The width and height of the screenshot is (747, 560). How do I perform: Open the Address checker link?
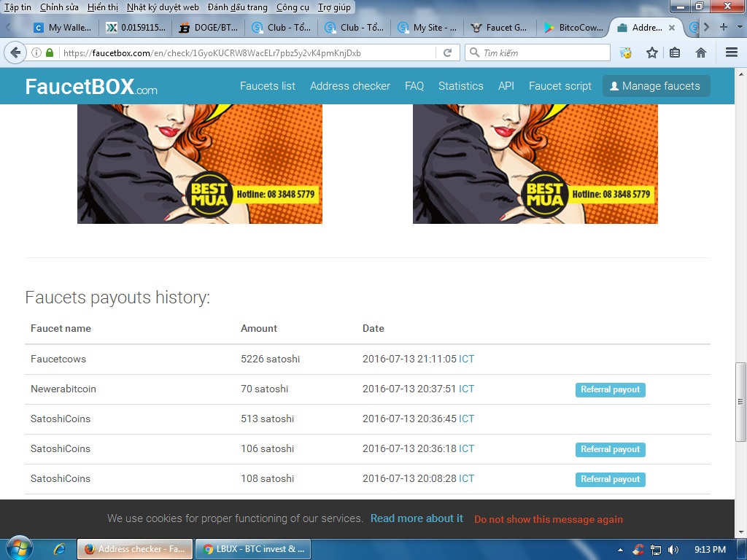click(x=349, y=86)
